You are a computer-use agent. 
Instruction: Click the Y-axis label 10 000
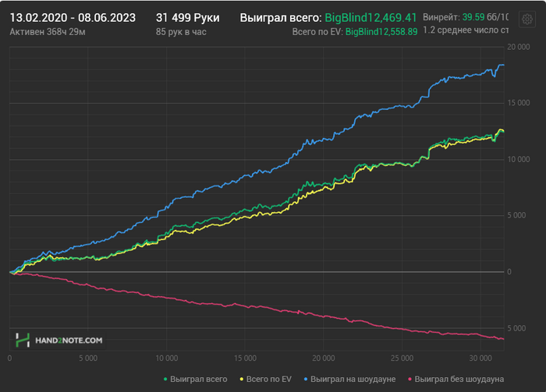(519, 159)
